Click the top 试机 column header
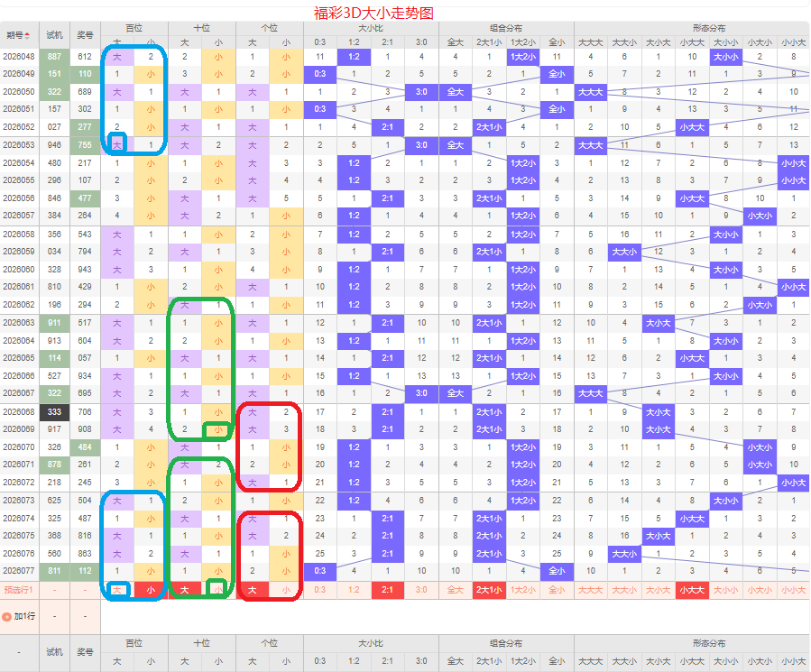The height and width of the screenshot is (672, 811). pos(54,35)
